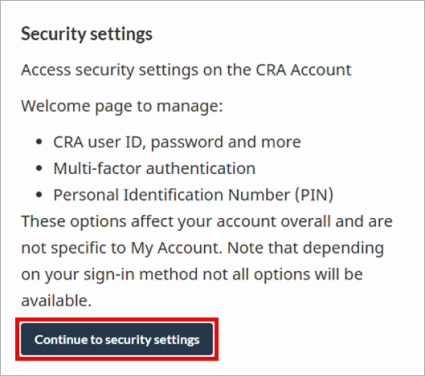425x376 pixels.
Task: Click the bullet beside Multi-factor authentication
Action: click(39, 169)
